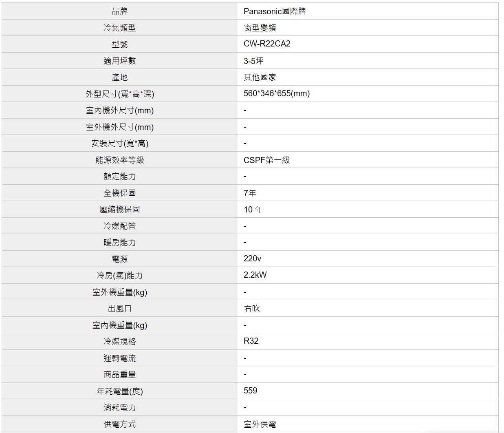Click the Panasonic國際牌 brand value
504x433 pixels.
(275, 11)
